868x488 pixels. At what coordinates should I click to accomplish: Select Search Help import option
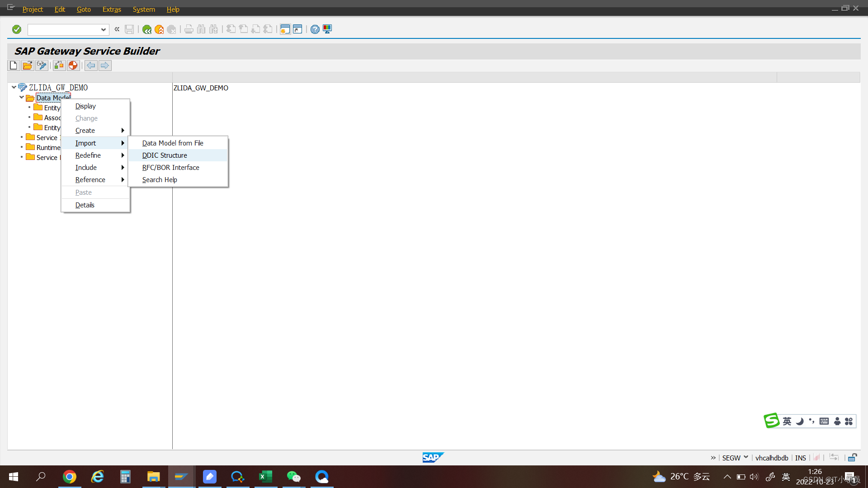[178, 180]
